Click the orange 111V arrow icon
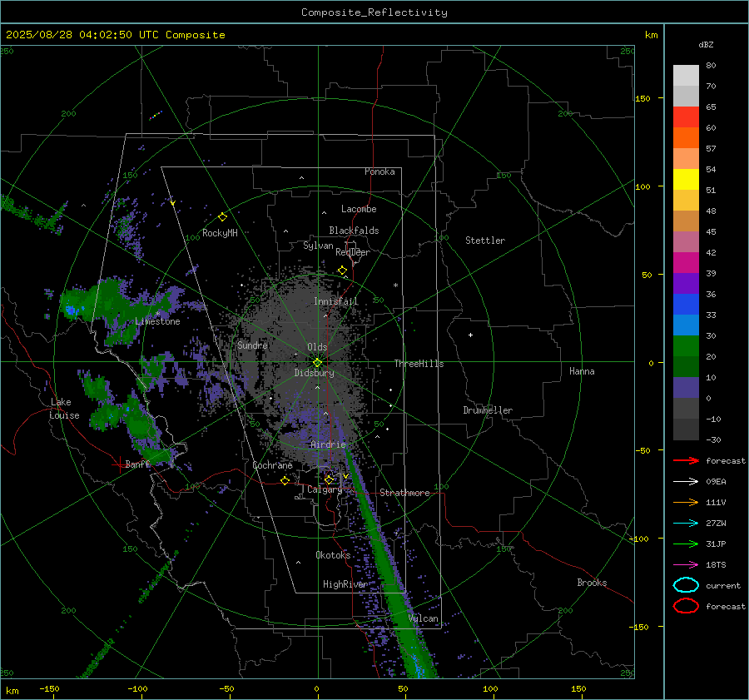 tap(686, 502)
